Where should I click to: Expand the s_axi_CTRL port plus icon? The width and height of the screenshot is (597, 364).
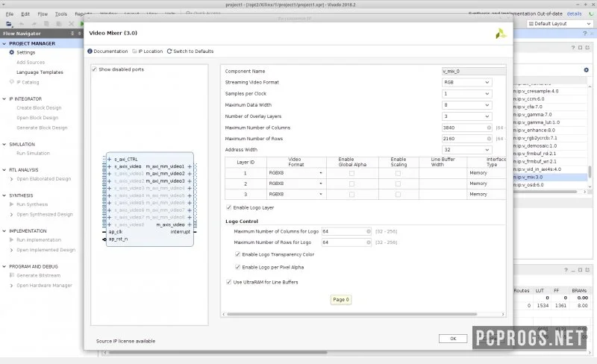tap(109, 159)
